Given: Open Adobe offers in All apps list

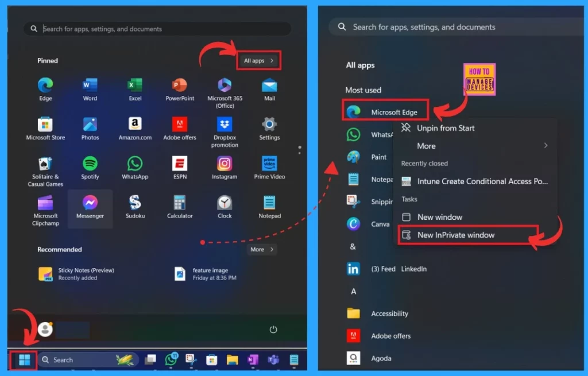Looking at the screenshot, I should pyautogui.click(x=379, y=336).
